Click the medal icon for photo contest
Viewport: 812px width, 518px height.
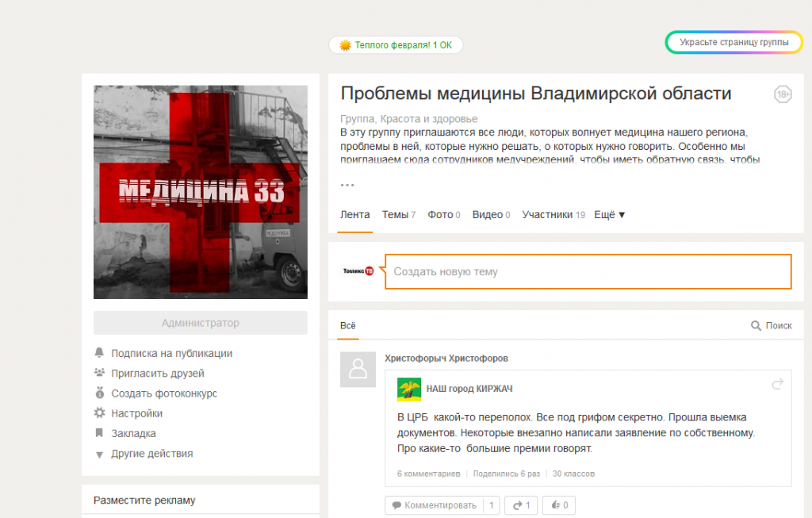pyautogui.click(x=99, y=393)
